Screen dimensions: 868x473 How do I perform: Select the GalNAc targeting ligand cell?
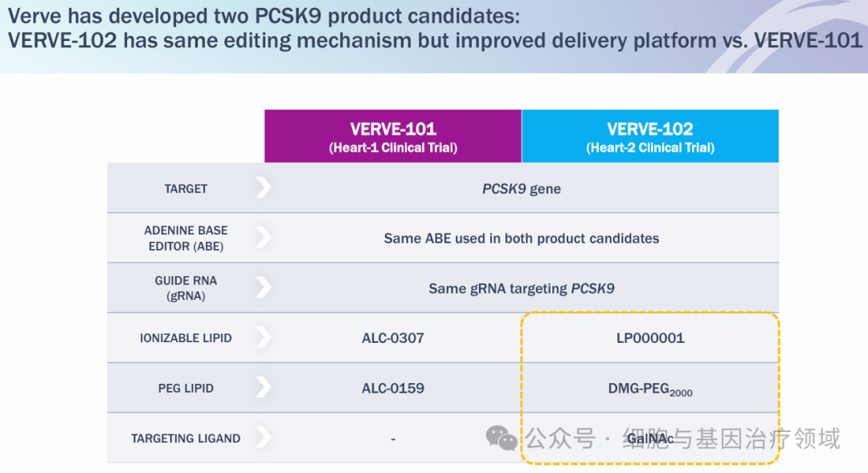pos(650,439)
